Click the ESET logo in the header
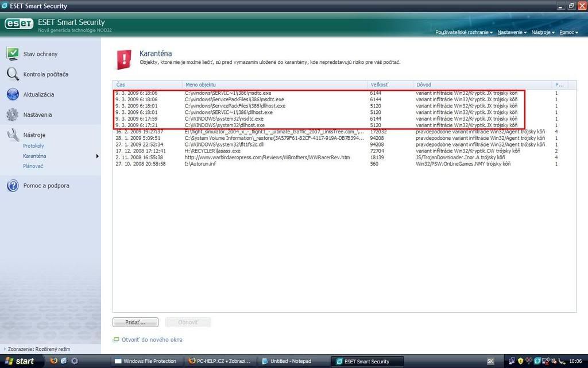This screenshot has width=588, height=368. tap(19, 24)
